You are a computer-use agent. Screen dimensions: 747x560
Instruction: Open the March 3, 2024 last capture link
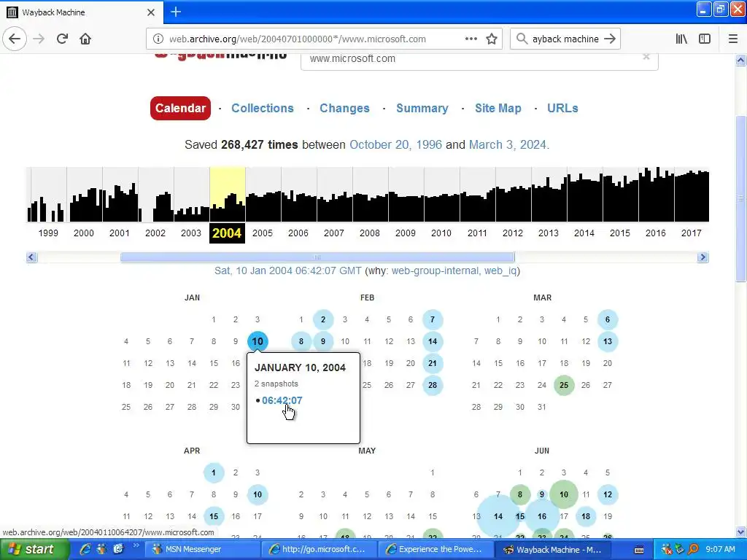[x=508, y=144]
